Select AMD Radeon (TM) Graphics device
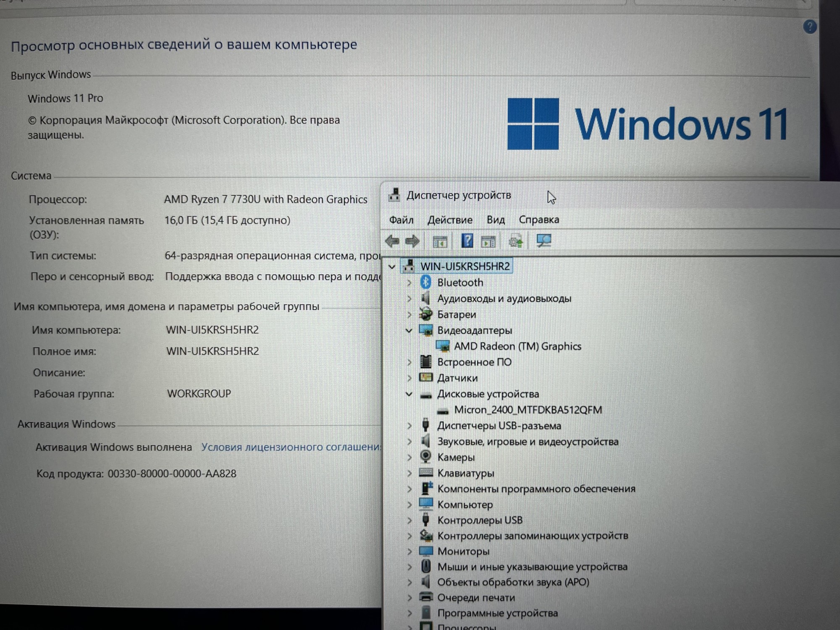The width and height of the screenshot is (840, 630). tap(517, 346)
